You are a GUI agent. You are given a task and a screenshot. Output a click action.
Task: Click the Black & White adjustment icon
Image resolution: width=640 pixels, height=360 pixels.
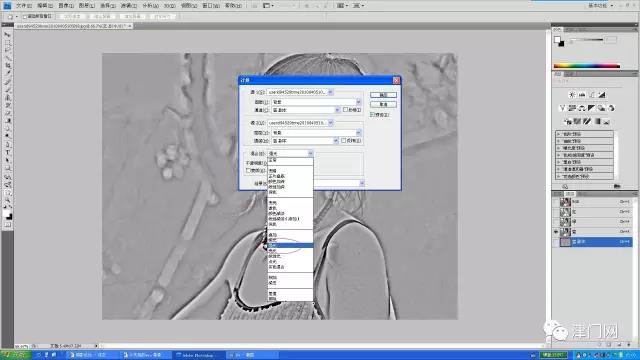click(x=592, y=108)
